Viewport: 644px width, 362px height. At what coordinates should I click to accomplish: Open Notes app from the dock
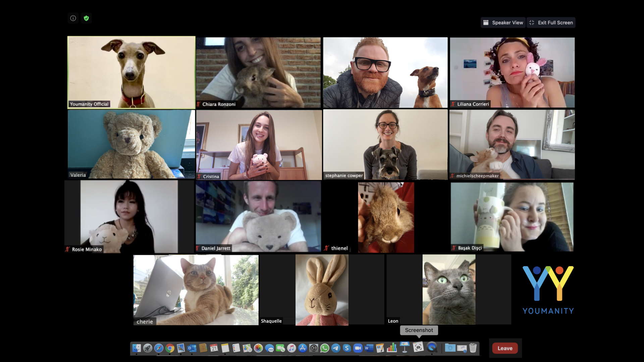coord(225,348)
